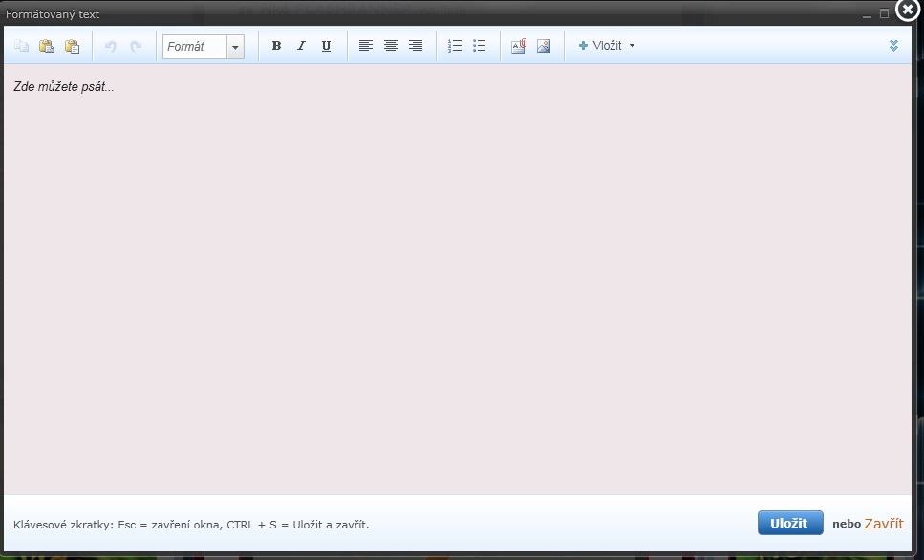Click the Copy icon in toolbar
Image resolution: width=924 pixels, height=560 pixels.
point(22,46)
